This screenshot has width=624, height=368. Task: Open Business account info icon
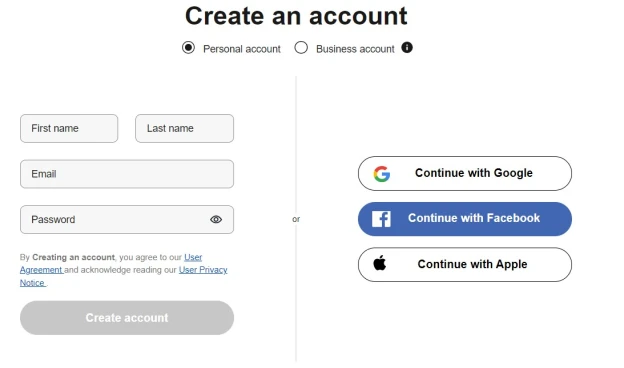[407, 48]
